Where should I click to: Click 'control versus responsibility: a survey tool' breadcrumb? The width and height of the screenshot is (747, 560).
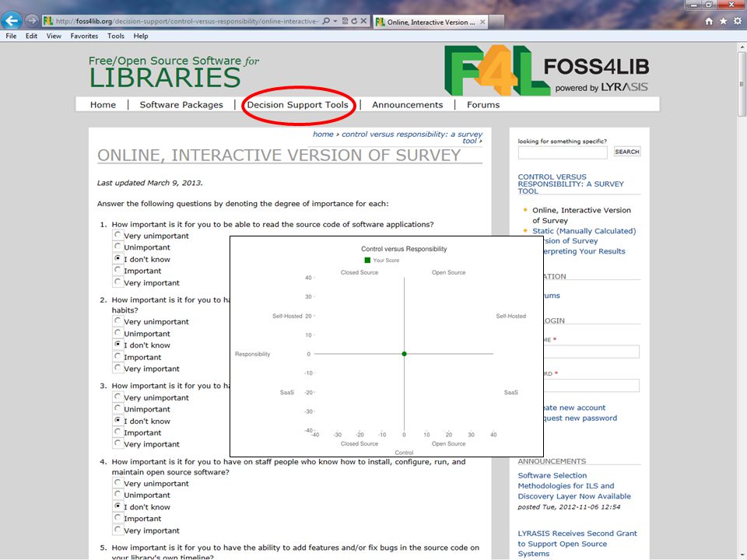click(412, 137)
